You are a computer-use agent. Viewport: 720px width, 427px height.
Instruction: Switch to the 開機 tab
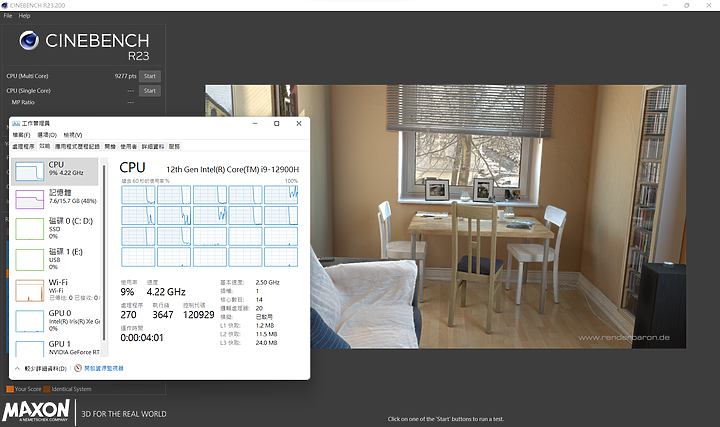click(x=110, y=146)
